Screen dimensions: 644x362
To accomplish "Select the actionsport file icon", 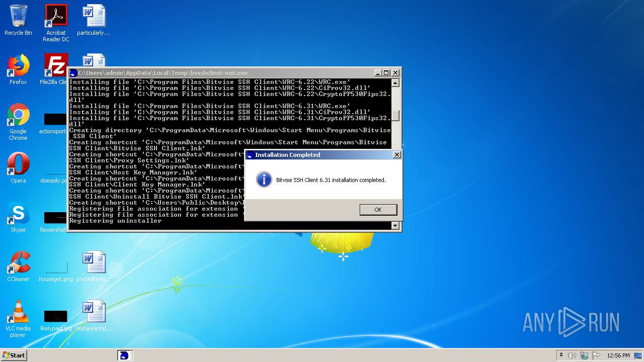I will point(55,119).
